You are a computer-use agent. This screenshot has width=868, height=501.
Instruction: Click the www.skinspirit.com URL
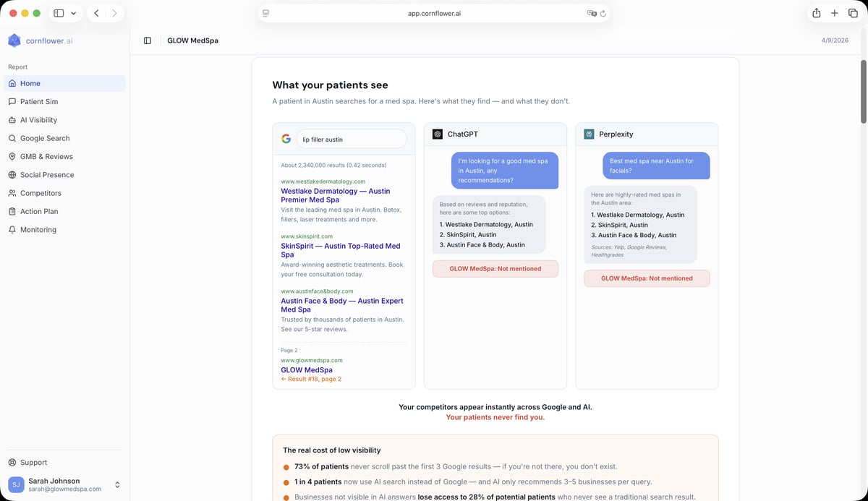307,236
